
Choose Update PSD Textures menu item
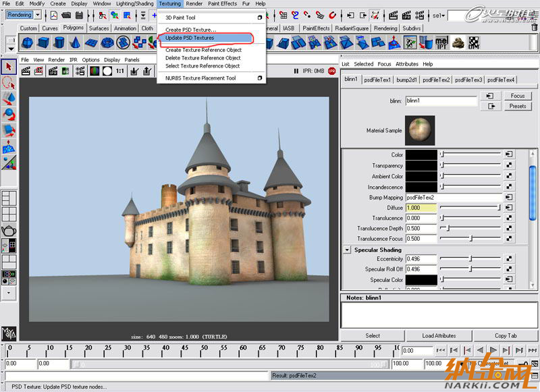190,38
